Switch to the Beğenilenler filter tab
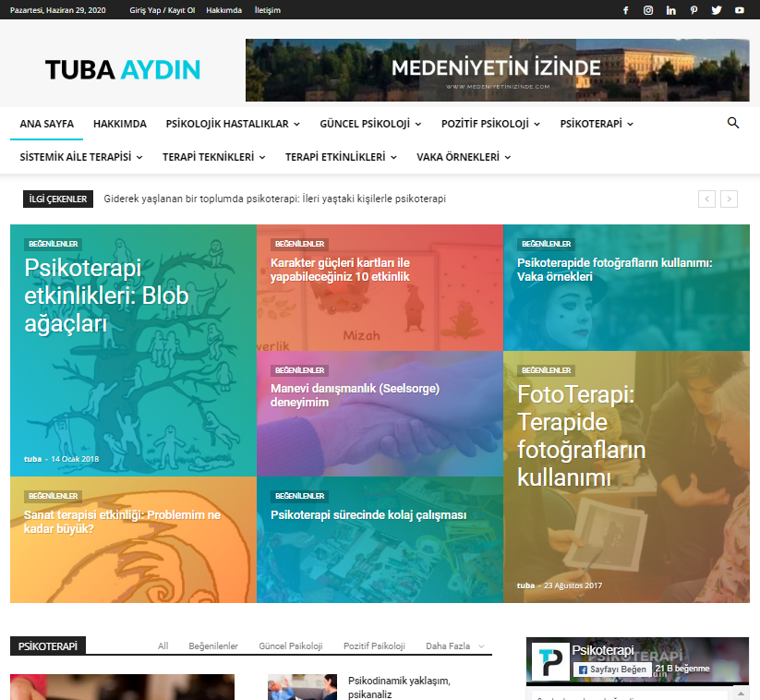 pyautogui.click(x=213, y=646)
